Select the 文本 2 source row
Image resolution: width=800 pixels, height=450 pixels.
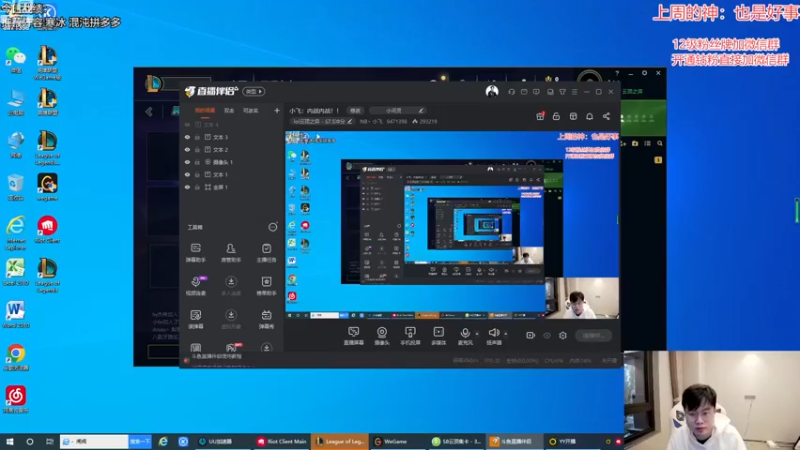[x=232, y=149]
